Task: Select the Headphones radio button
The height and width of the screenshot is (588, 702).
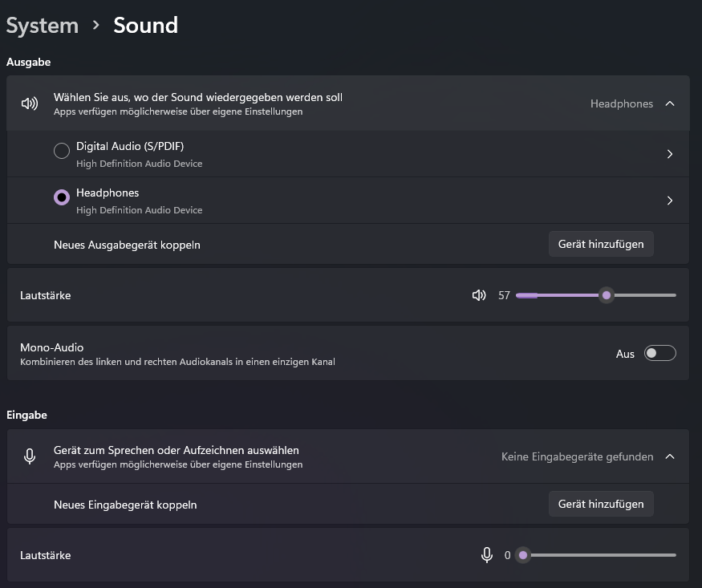Action: (62, 197)
